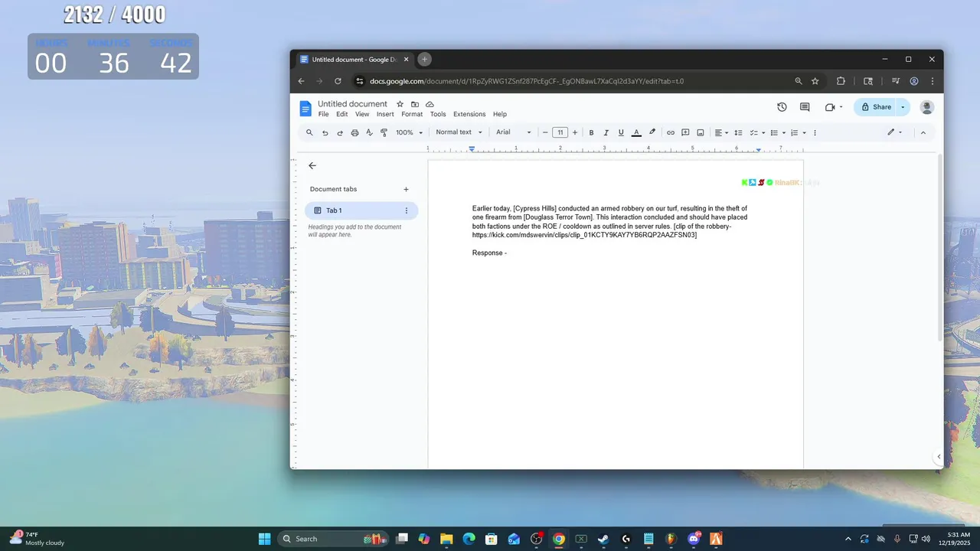Click the search menus magnifier icon

point(309,132)
